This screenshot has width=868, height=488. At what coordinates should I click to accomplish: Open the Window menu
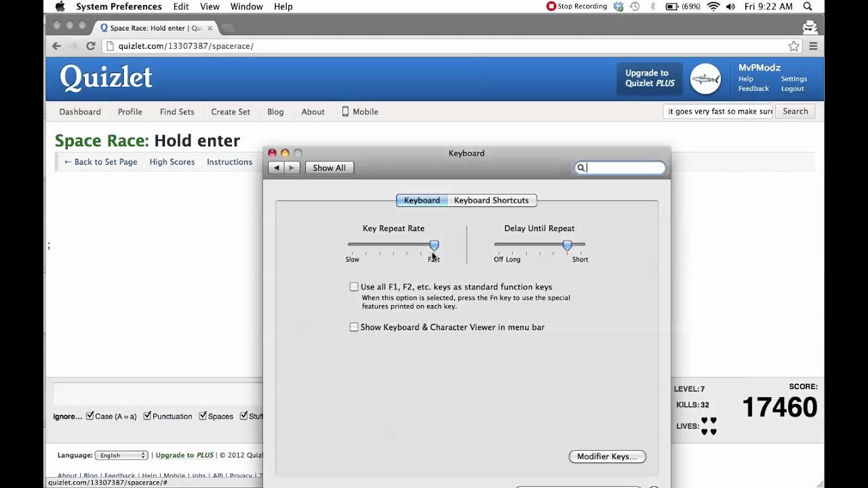[246, 7]
